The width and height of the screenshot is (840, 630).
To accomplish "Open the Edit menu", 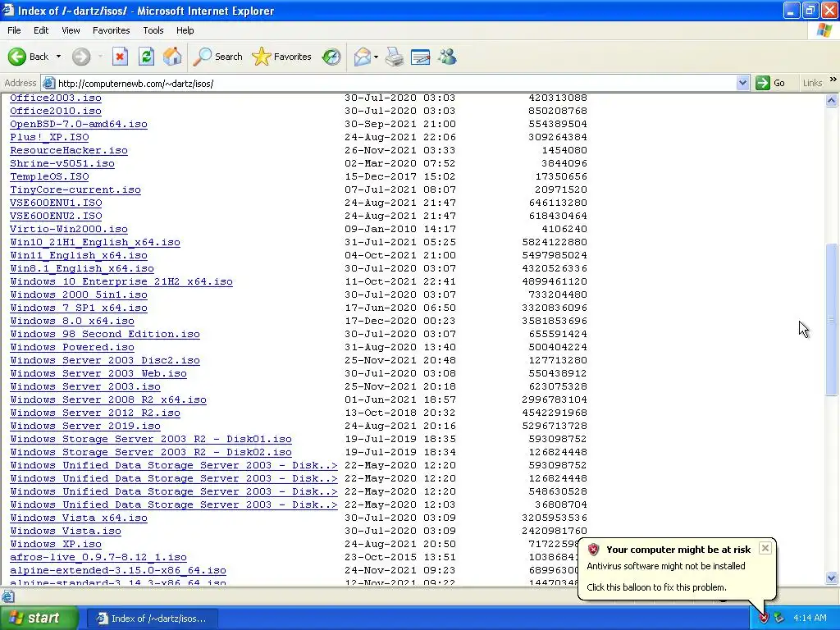I will (x=41, y=30).
